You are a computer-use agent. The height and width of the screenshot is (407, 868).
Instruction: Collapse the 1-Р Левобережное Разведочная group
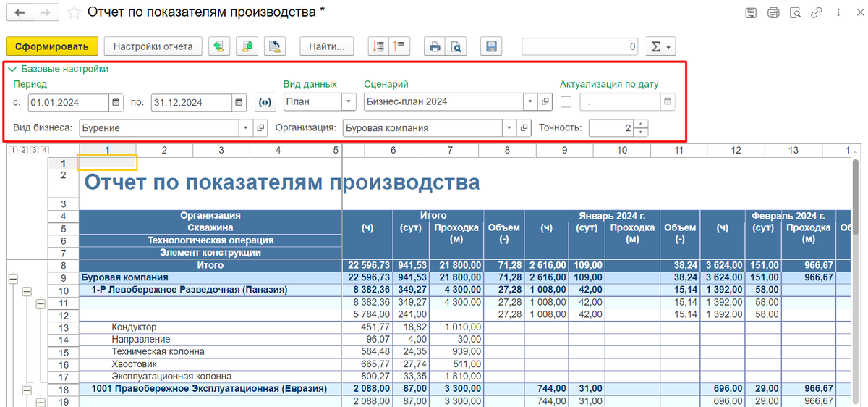click(x=27, y=290)
